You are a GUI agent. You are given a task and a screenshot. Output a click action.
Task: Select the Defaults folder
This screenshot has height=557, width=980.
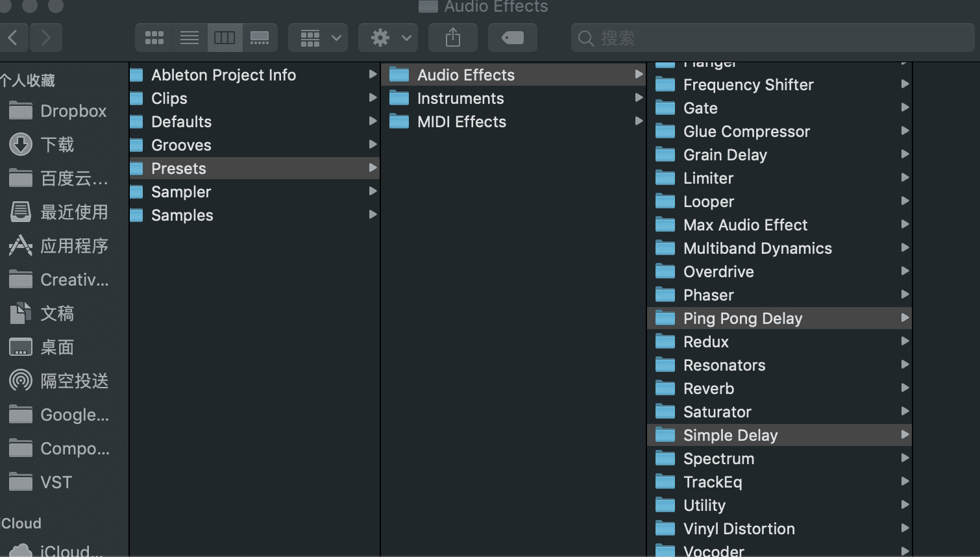coord(254,121)
